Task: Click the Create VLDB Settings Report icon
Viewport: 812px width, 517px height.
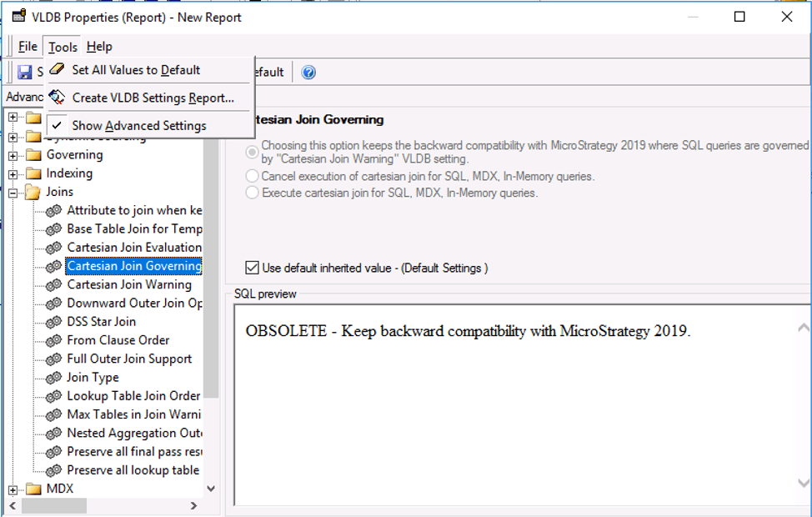Action: point(57,98)
